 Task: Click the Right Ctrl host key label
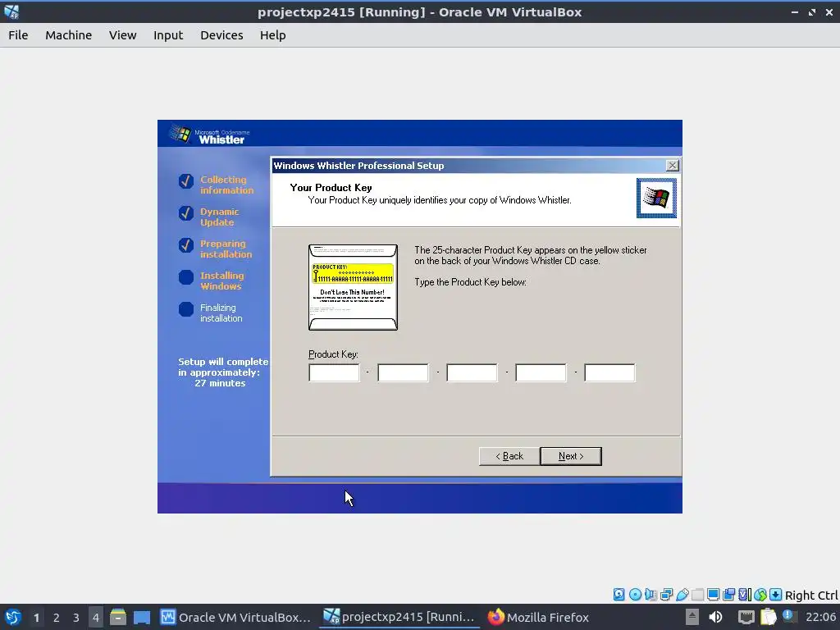coord(811,596)
